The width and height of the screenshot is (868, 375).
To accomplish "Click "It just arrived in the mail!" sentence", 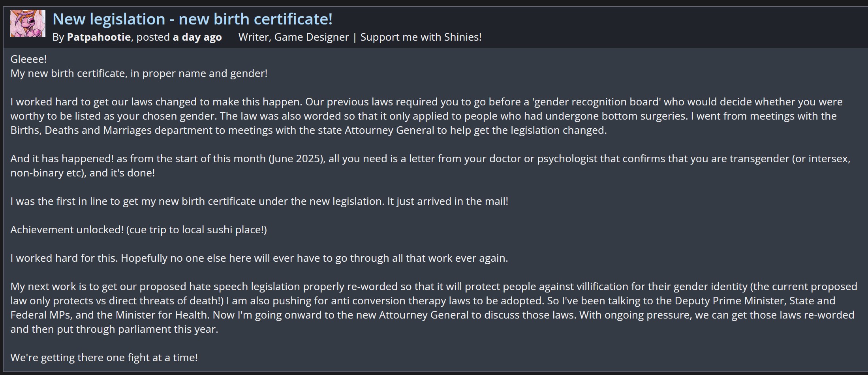I will tap(447, 201).
